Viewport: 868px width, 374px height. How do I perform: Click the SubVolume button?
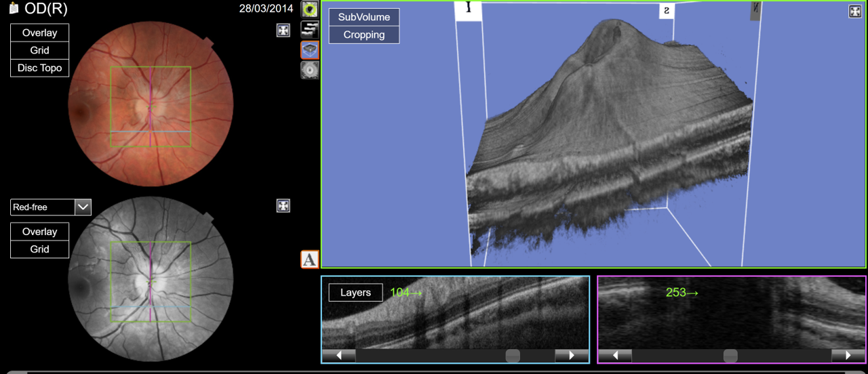click(x=364, y=17)
